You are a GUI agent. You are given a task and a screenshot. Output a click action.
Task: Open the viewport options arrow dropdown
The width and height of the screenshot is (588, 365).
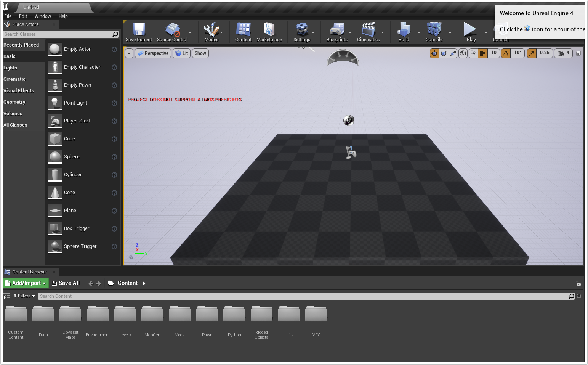pyautogui.click(x=129, y=53)
